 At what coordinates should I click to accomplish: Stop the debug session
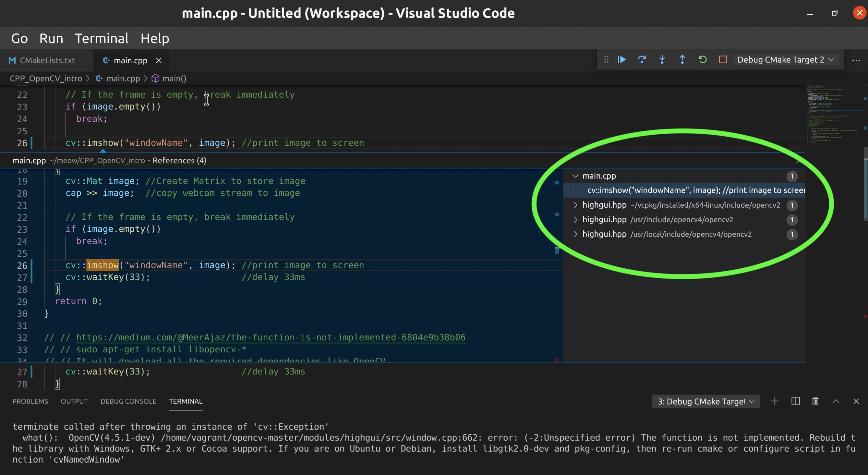tap(723, 60)
